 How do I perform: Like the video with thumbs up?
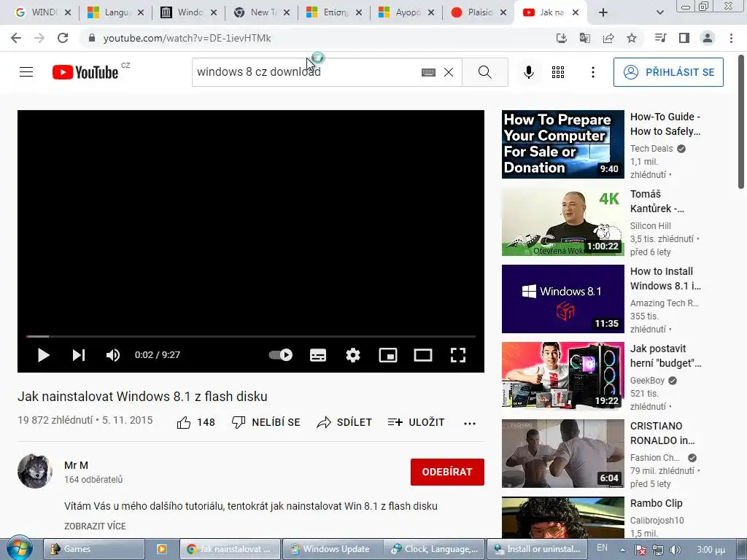tap(196, 422)
